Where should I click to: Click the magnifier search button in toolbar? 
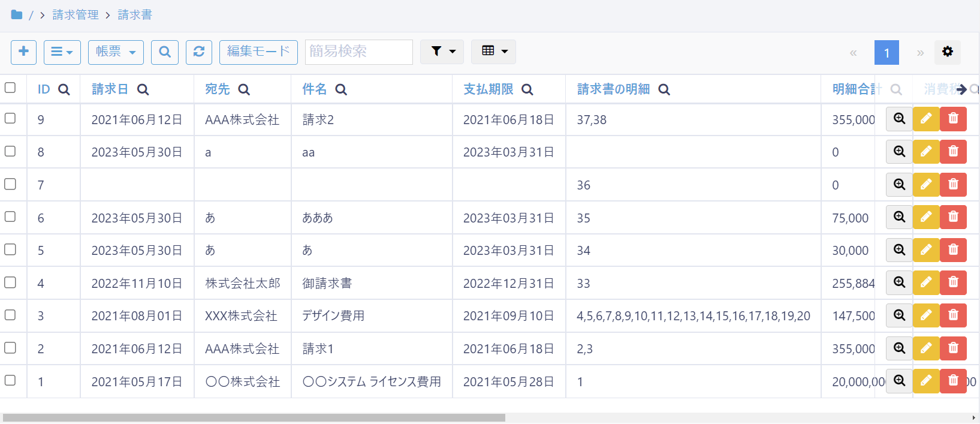click(x=165, y=52)
